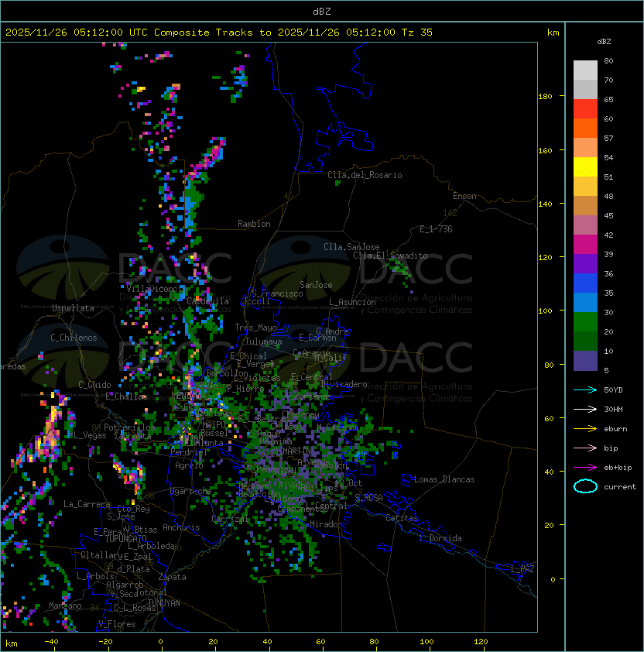Click the VillaVicencio map label

click(155, 289)
